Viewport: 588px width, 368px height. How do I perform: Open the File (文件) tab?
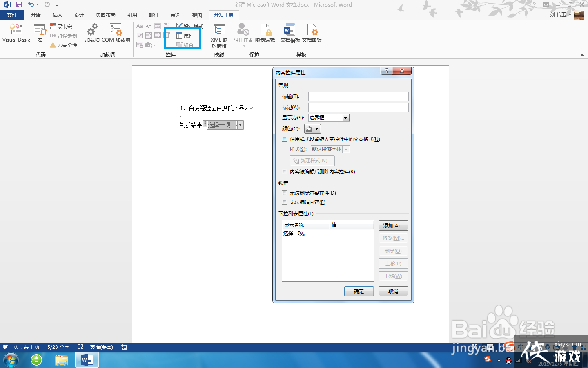(x=12, y=15)
